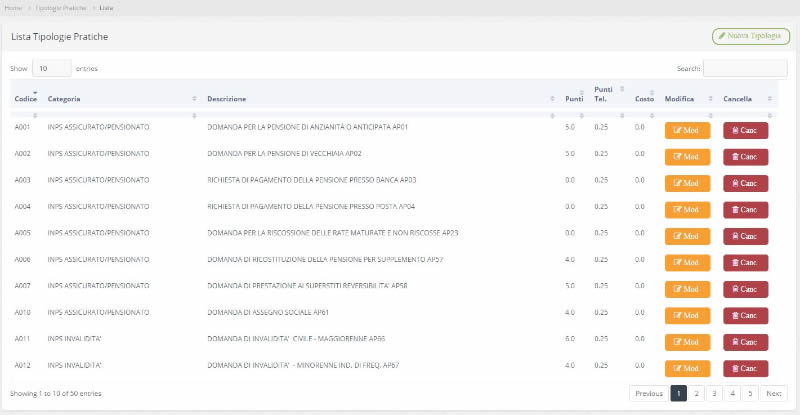Delete row A005 with Canc button

point(745,236)
